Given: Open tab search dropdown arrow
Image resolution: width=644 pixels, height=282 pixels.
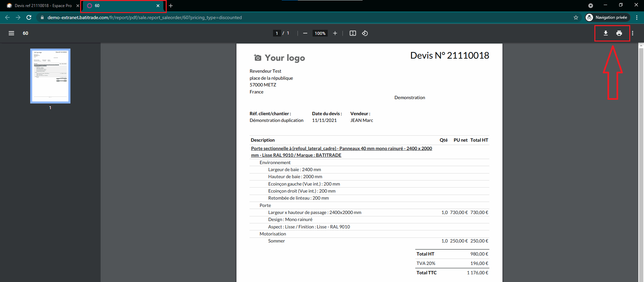Looking at the screenshot, I should (x=591, y=6).
